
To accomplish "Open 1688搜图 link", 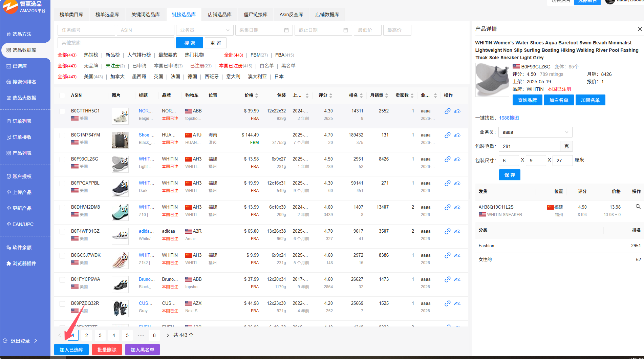I will (509, 118).
